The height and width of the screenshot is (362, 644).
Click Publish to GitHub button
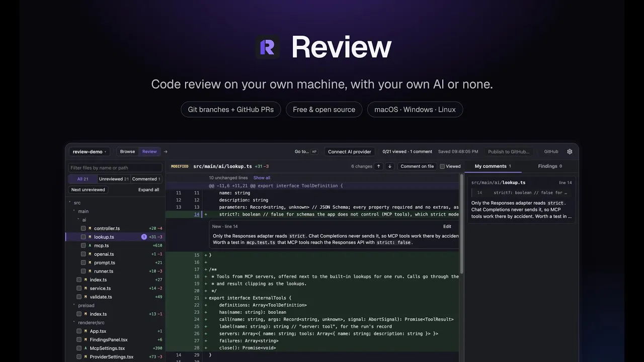tap(509, 151)
